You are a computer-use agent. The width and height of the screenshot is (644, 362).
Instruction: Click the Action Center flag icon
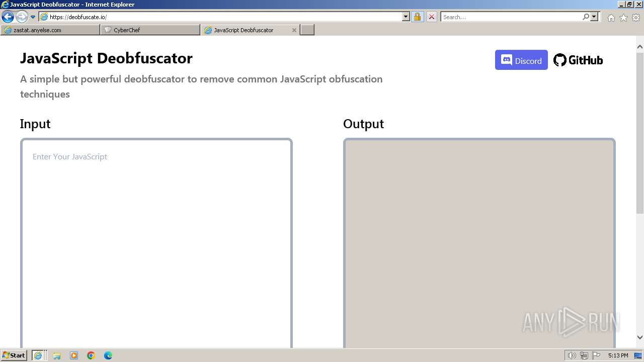[596, 355]
